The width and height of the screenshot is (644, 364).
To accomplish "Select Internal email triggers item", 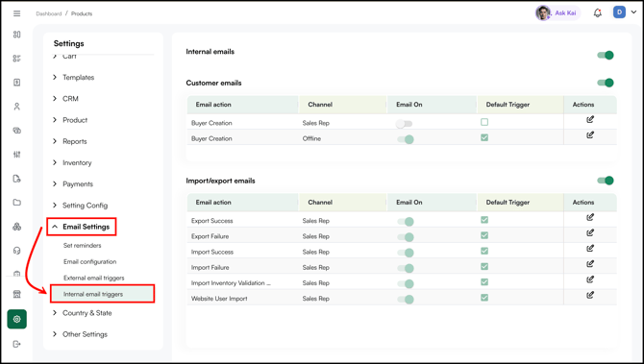I will (102, 294).
